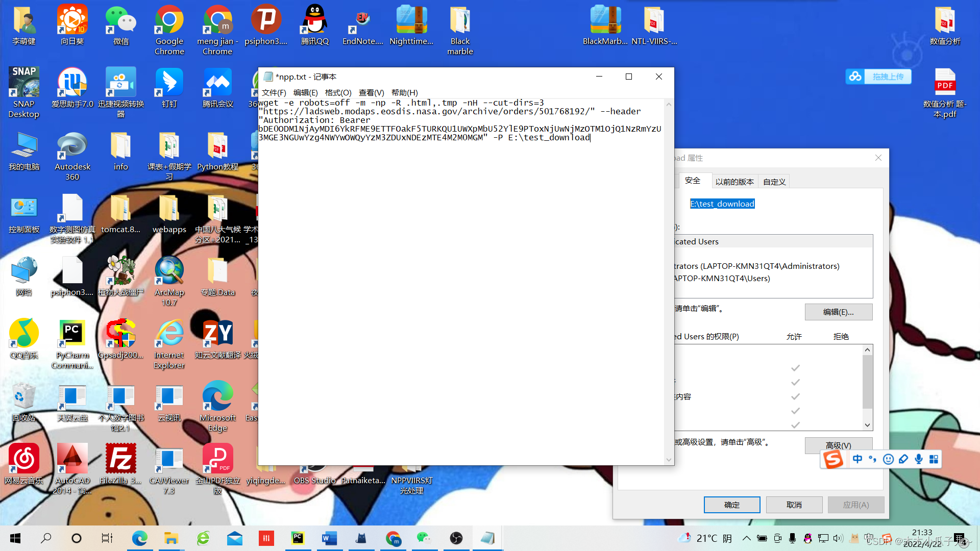Click Sogou skin eraser-shaped icon

903,459
